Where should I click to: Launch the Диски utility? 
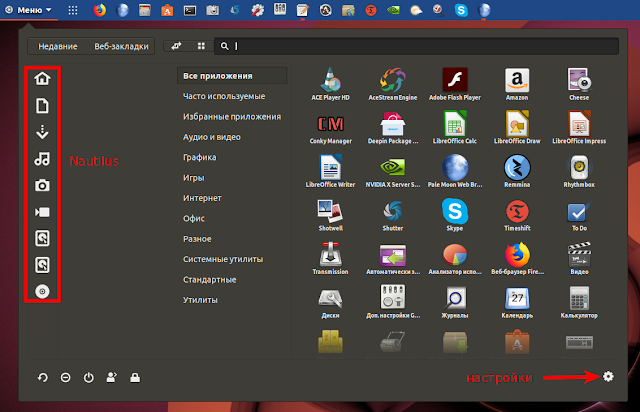pos(331,302)
